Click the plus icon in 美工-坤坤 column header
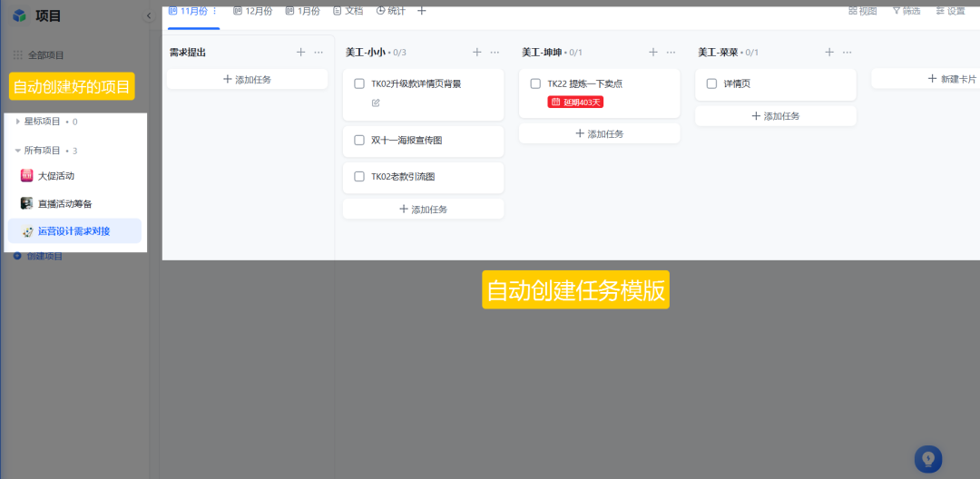Image resolution: width=980 pixels, height=479 pixels. pos(653,53)
